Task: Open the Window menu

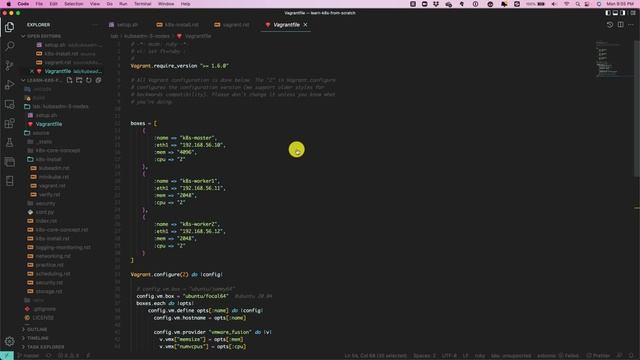Action: pyautogui.click(x=166, y=4)
